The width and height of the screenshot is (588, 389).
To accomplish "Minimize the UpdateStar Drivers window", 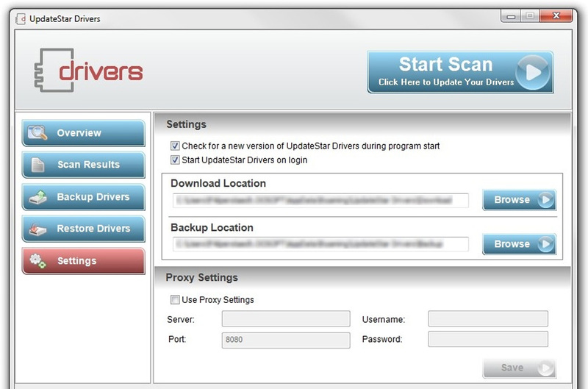I will click(511, 16).
